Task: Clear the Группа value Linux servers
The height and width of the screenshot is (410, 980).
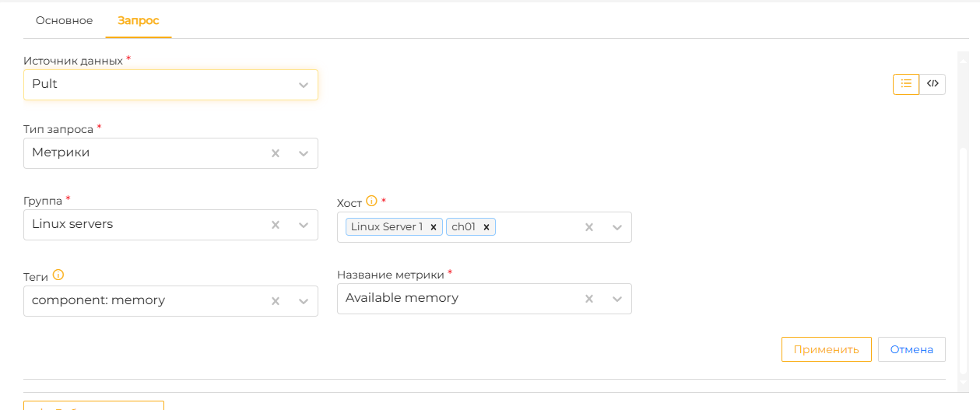Action: coord(275,225)
